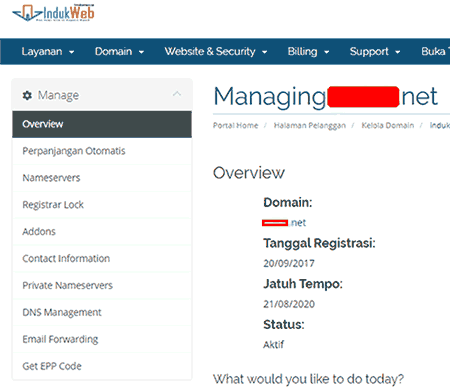Image resolution: width=450 pixels, height=390 pixels.
Task: Click the Aktif status value
Action: pos(273,345)
